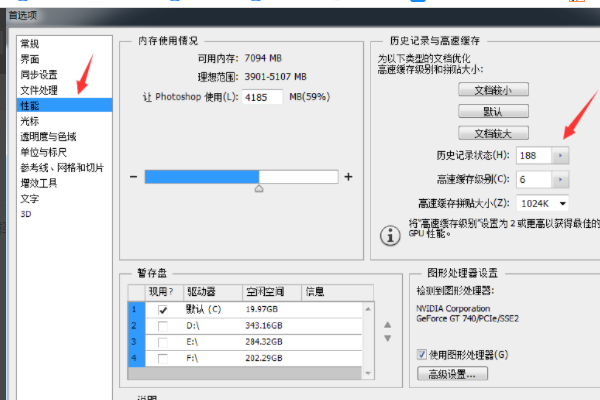The height and width of the screenshot is (400, 600).
Task: Open the 文字 preferences category
Action: (x=29, y=199)
